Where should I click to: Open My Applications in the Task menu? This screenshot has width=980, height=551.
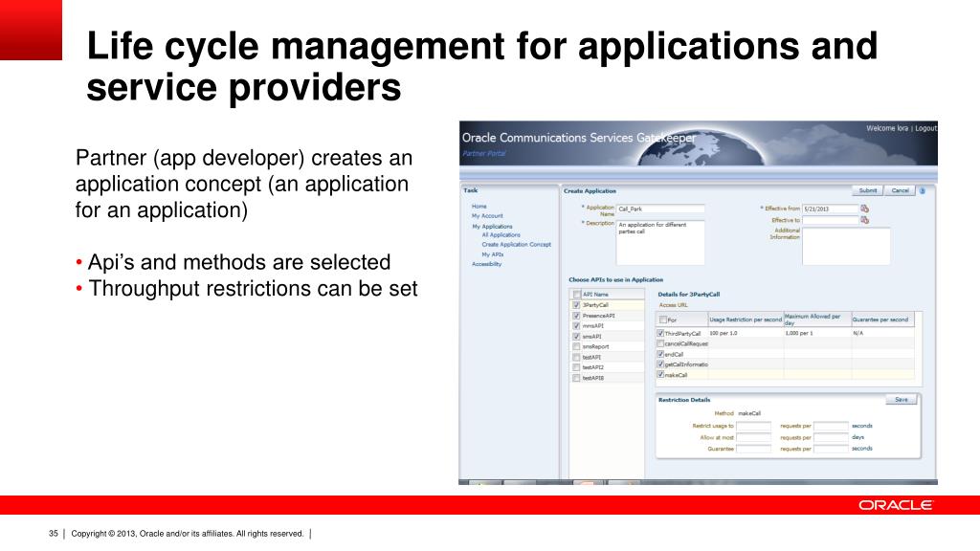[492, 226]
